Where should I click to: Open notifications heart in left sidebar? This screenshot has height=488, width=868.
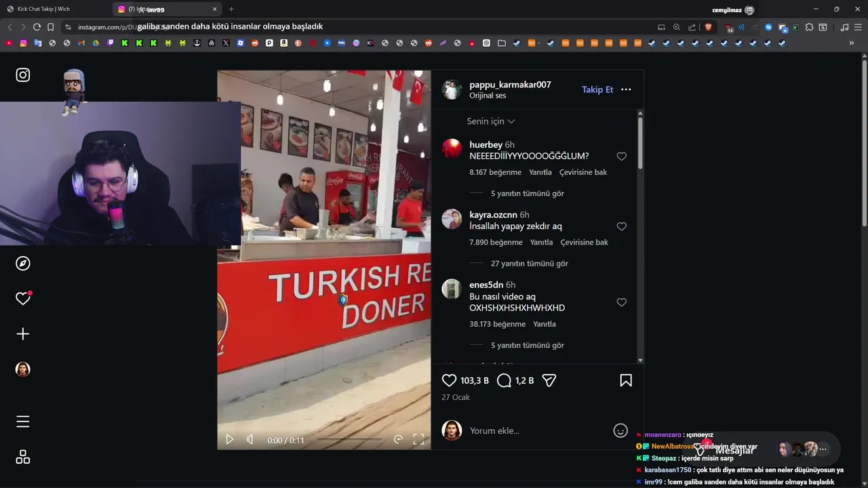click(23, 298)
